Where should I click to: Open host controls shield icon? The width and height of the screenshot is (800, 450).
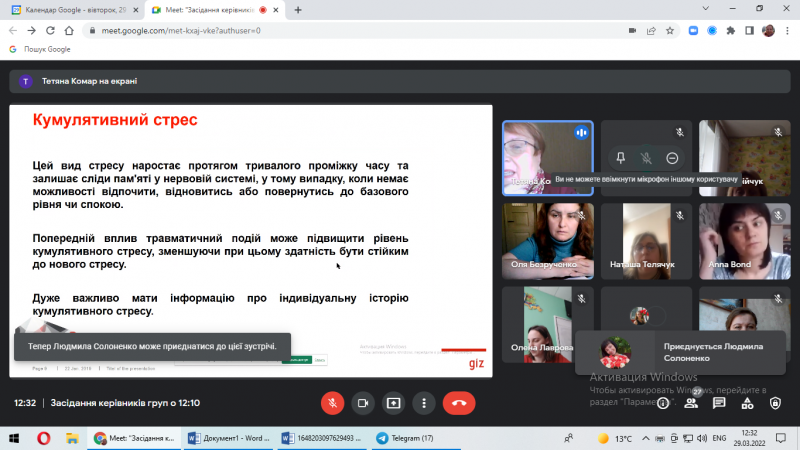pyautogui.click(x=776, y=403)
